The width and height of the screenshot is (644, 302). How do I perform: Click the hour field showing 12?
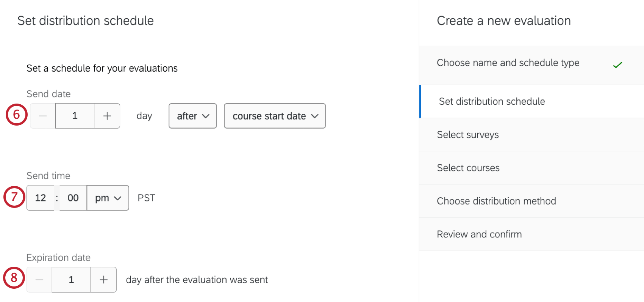pos(41,198)
